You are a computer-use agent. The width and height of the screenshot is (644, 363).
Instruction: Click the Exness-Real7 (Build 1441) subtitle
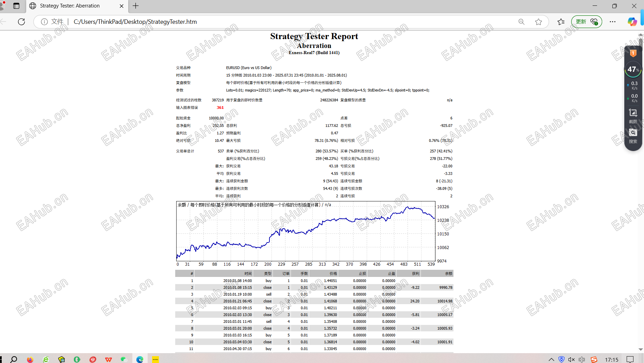click(314, 53)
